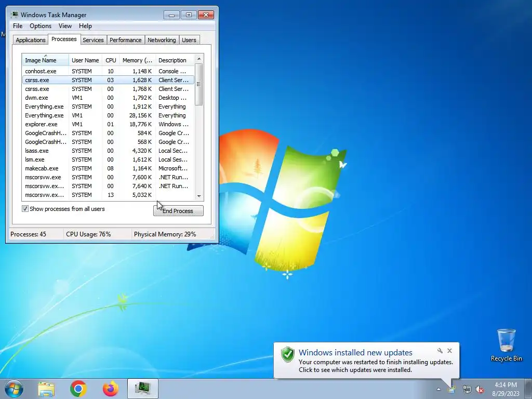
Task: Click the Windows installed new updates title
Action: [x=355, y=353]
